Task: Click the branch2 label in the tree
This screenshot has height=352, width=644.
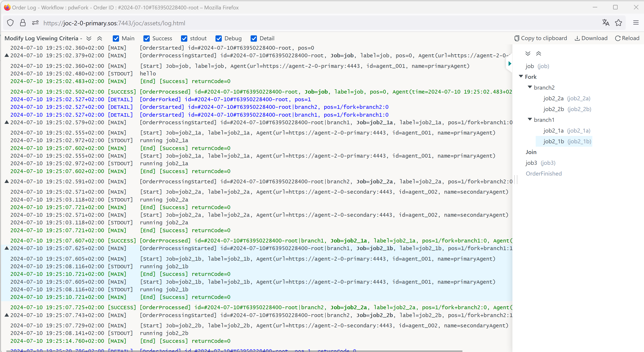Action: click(544, 88)
